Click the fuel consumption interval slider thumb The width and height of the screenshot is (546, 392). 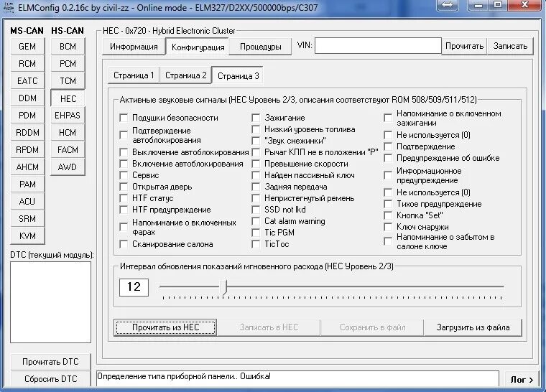[224, 287]
